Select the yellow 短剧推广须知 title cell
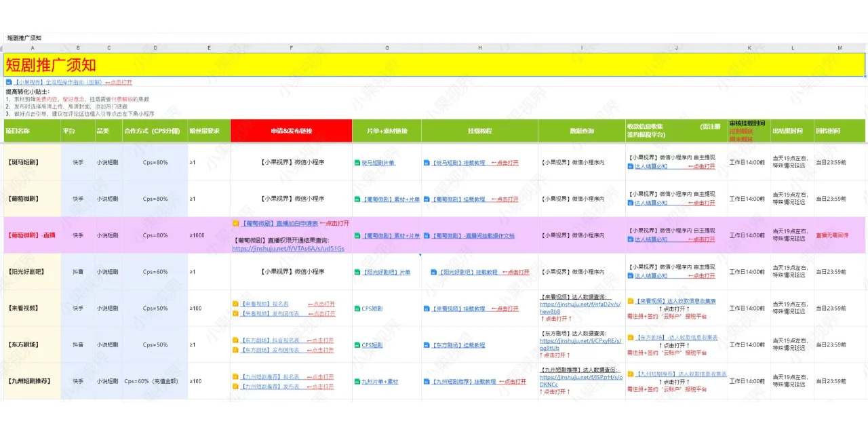868x434 pixels. tap(434, 65)
